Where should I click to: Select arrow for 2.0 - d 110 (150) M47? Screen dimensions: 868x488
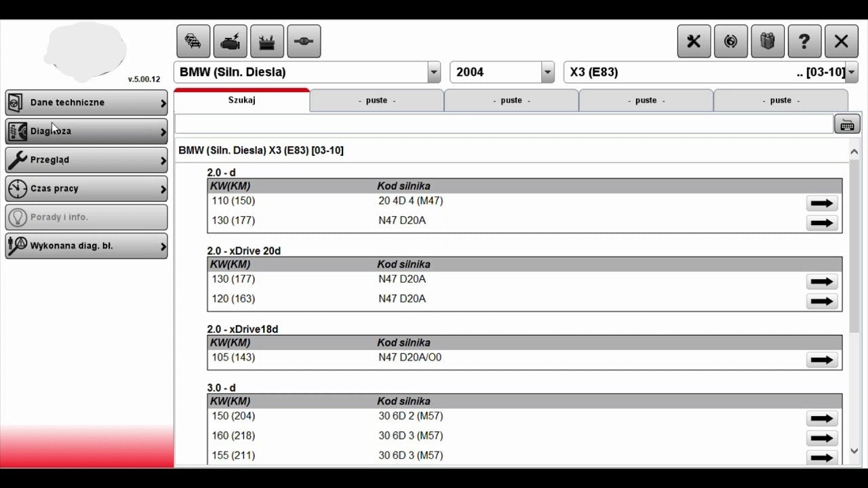pyautogui.click(x=822, y=203)
